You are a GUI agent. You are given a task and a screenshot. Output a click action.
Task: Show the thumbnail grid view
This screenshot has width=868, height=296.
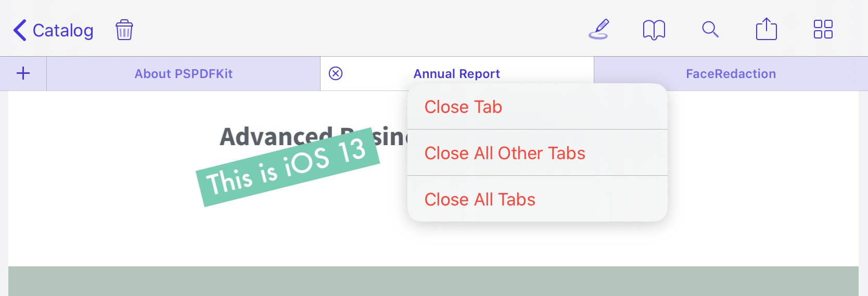[x=823, y=30]
